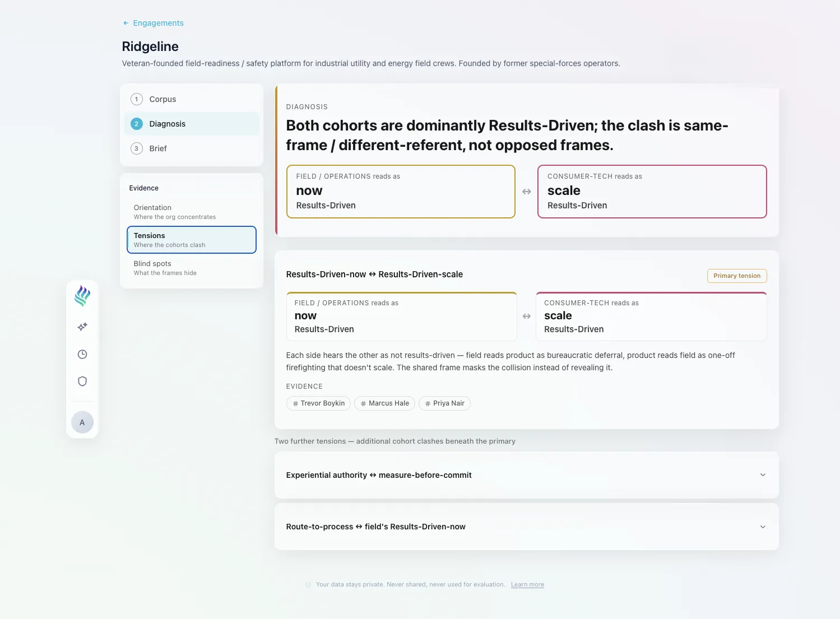Click the user avatar labeled A
Screen dimensions: 840x619
click(82, 422)
